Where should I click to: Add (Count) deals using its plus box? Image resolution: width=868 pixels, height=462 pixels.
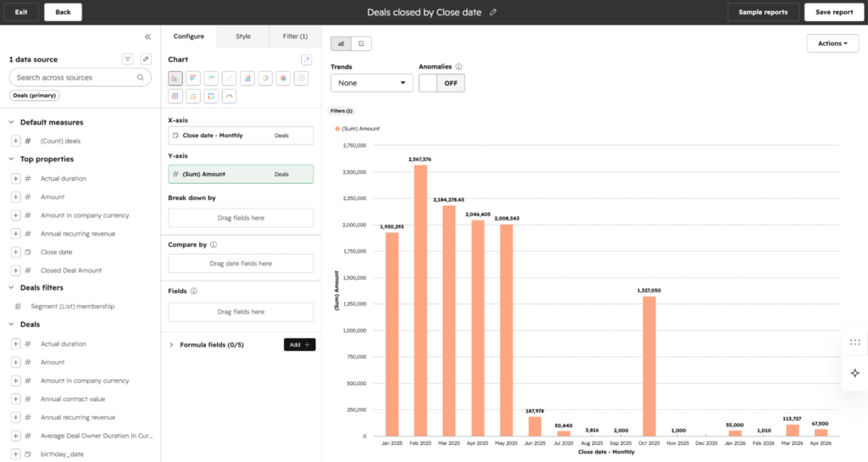15,141
